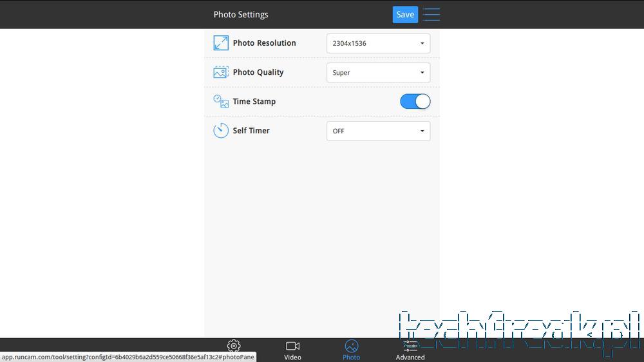Viewport: 644px width, 362px height.
Task: Click the Self Timer label
Action: coord(251,130)
